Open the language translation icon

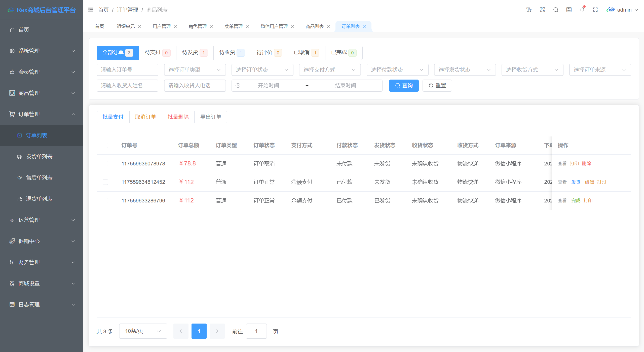(542, 10)
